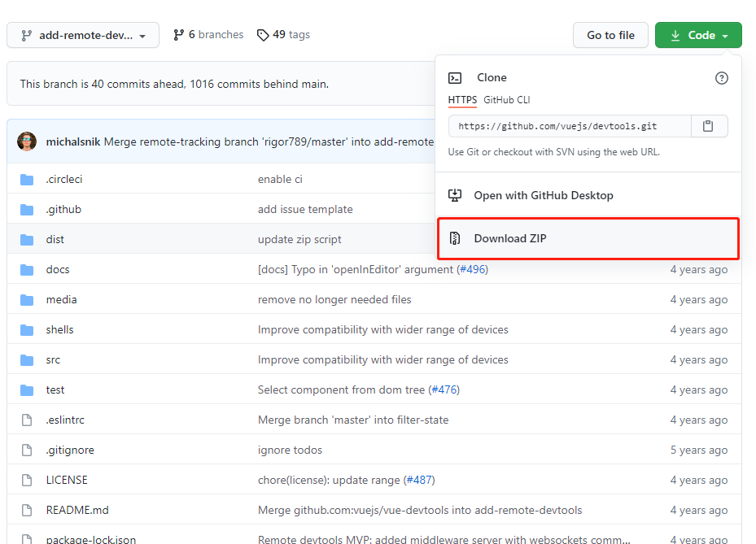Open issue link #476

tap(444, 390)
